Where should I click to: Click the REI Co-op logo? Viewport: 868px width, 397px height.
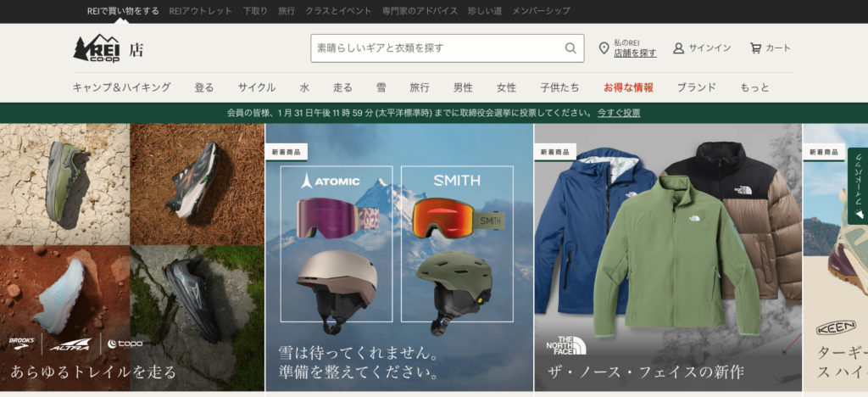pyautogui.click(x=97, y=48)
